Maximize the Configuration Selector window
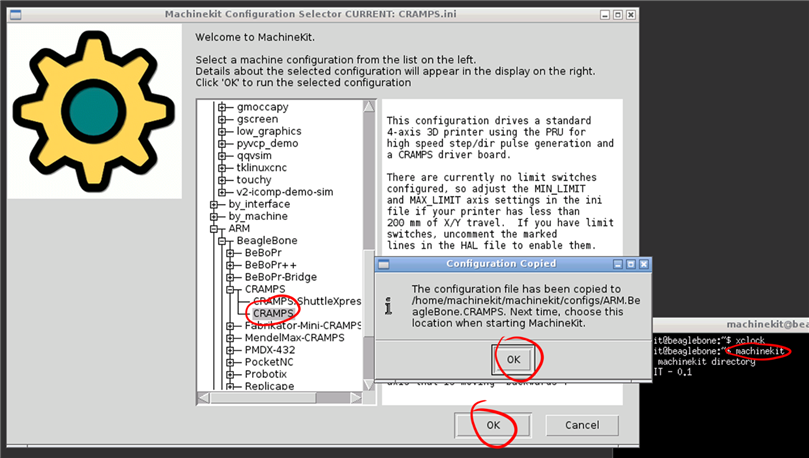The image size is (809, 458). tap(618, 15)
